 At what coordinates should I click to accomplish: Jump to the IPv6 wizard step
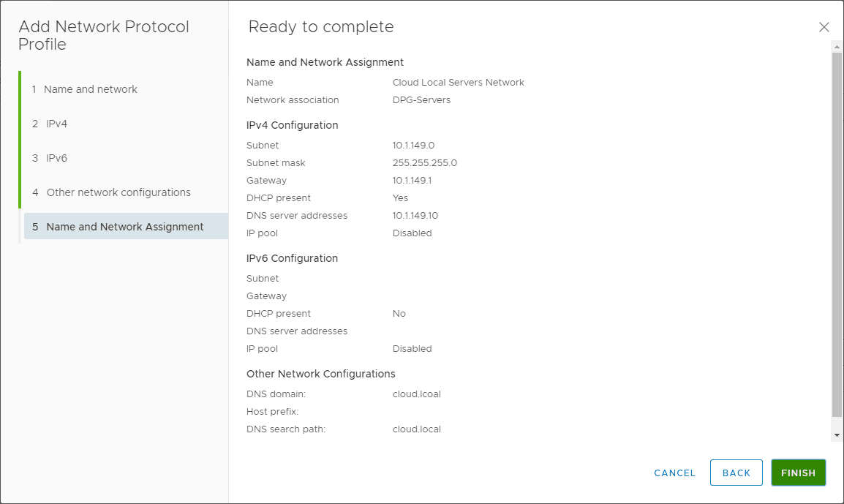click(56, 158)
